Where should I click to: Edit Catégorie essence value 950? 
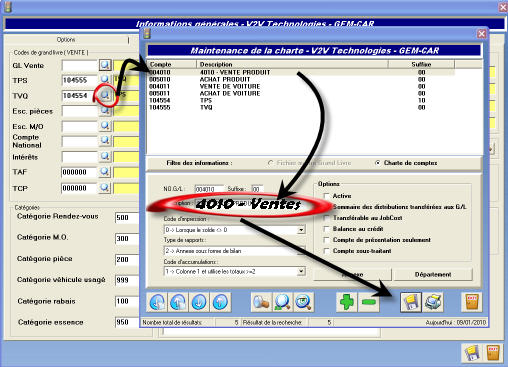pyautogui.click(x=127, y=322)
